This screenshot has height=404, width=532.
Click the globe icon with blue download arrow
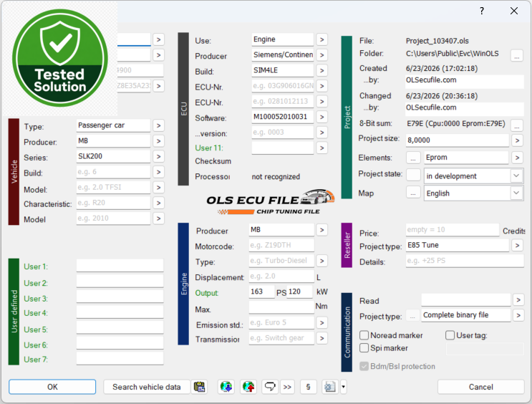(226, 387)
